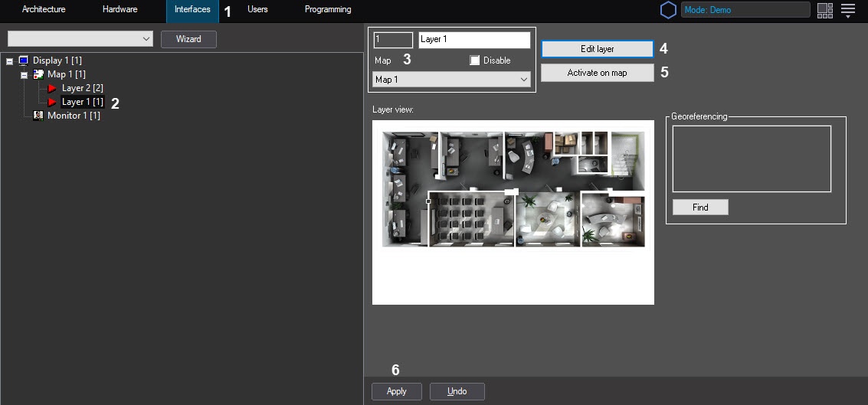Viewport: 868px width, 405px height.
Task: Collapse the Display 1 tree node
Action: tap(9, 61)
